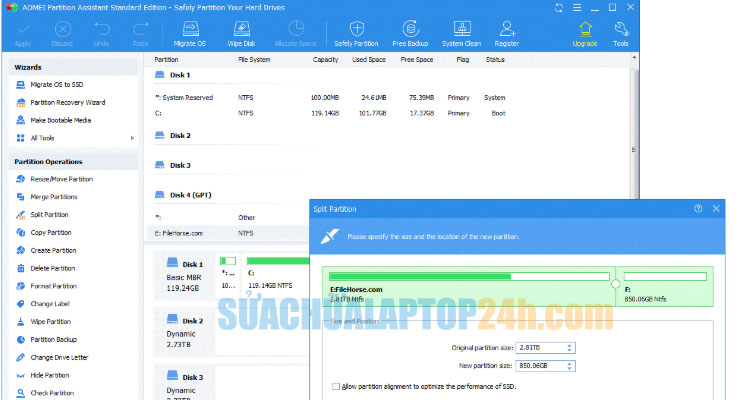Image resolution: width=750 pixels, height=400 pixels.
Task: Sort by File System column header
Action: [x=254, y=59]
